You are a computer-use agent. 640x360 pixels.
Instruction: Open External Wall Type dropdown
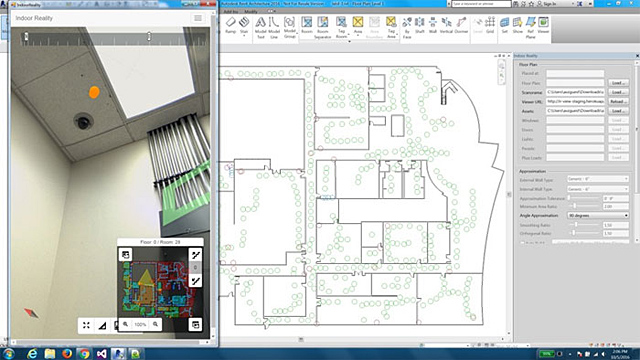(x=598, y=179)
